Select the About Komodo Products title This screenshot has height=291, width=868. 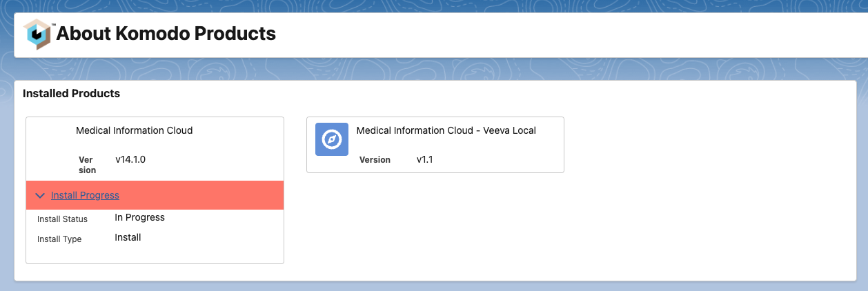[166, 33]
